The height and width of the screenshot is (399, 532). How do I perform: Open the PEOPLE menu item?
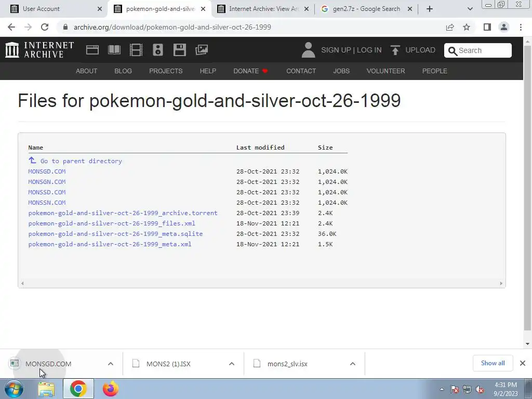[x=435, y=71]
